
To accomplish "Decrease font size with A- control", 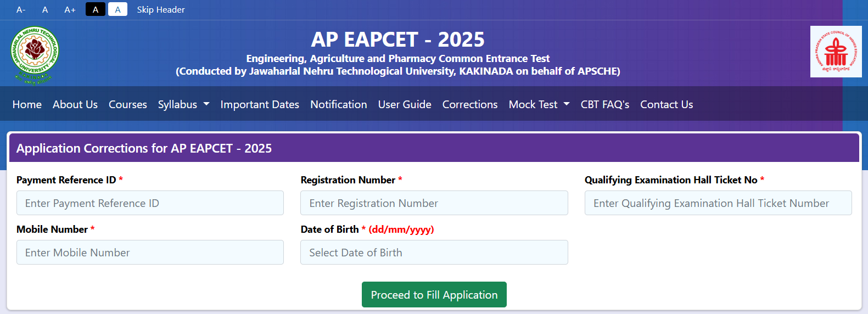I will click(x=21, y=10).
